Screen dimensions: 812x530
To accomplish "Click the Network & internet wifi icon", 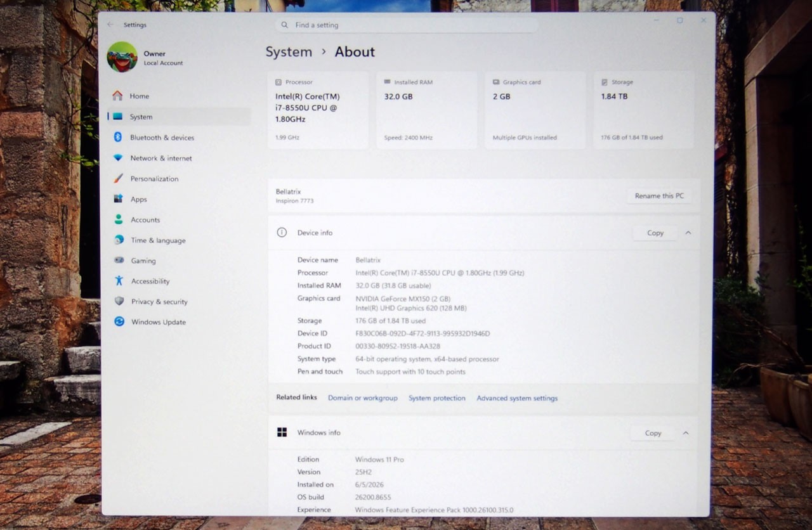I will (x=118, y=158).
